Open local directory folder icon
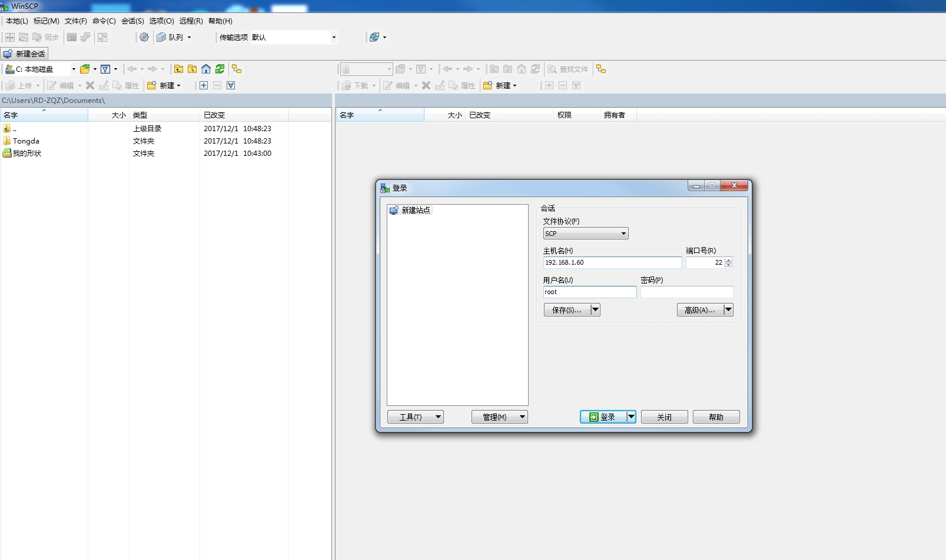This screenshot has height=560, width=946. pyautogui.click(x=85, y=69)
